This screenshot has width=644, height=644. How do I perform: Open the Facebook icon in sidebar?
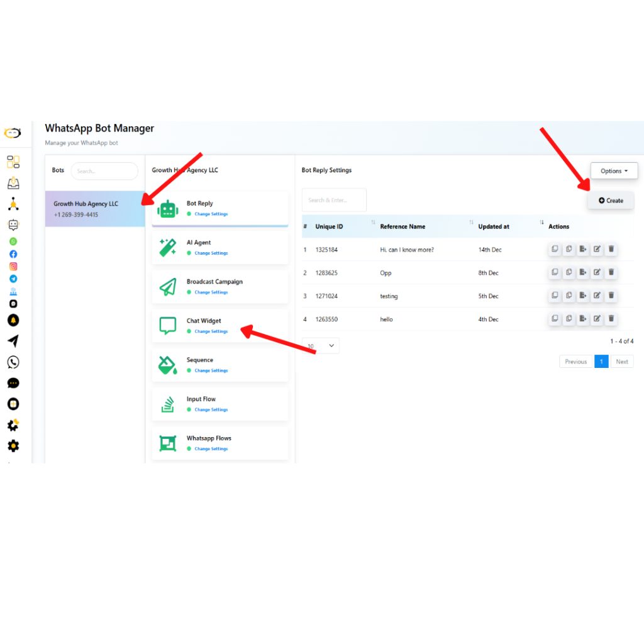coord(13,254)
